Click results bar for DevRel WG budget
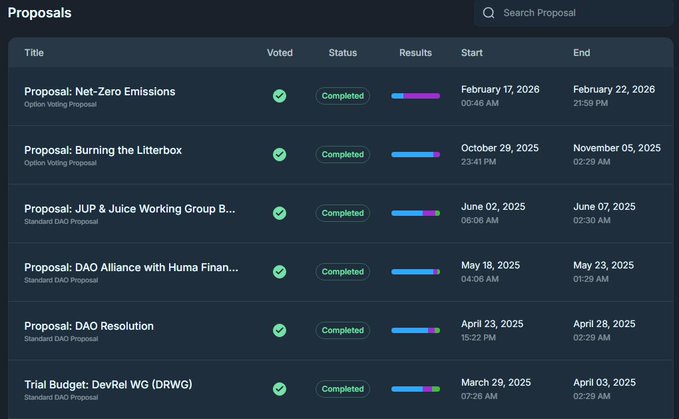 pos(416,389)
